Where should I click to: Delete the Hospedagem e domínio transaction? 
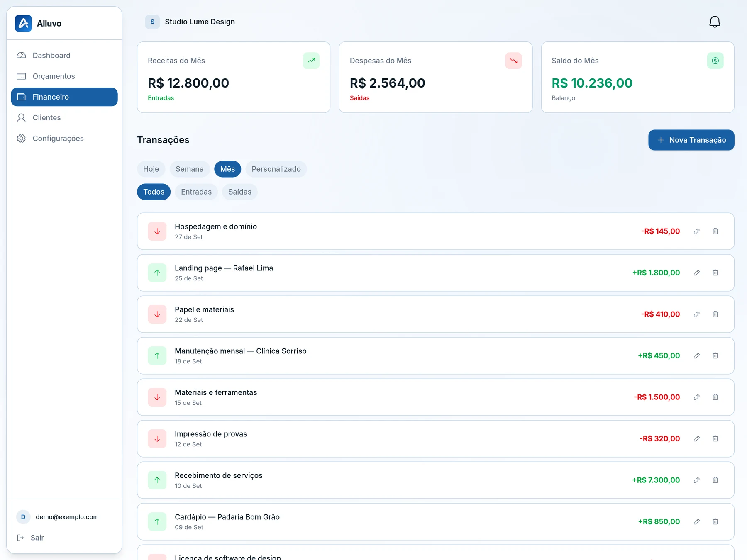715,231
